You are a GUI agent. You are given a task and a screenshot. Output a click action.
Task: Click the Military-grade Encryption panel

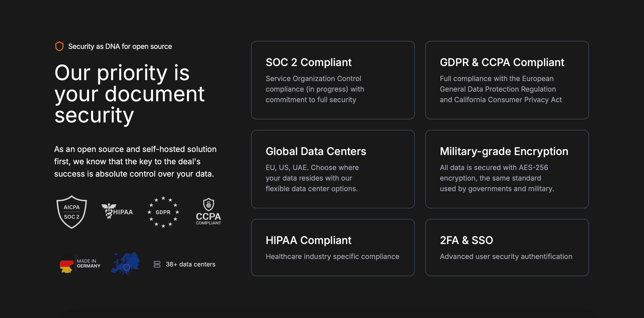[x=507, y=169]
